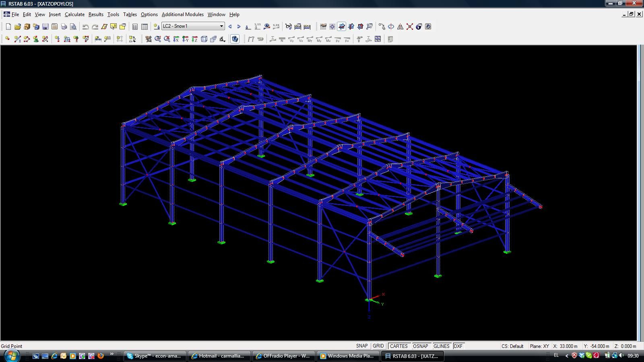The width and height of the screenshot is (644, 362).
Task: Show results with the eye icon
Action: (267, 27)
